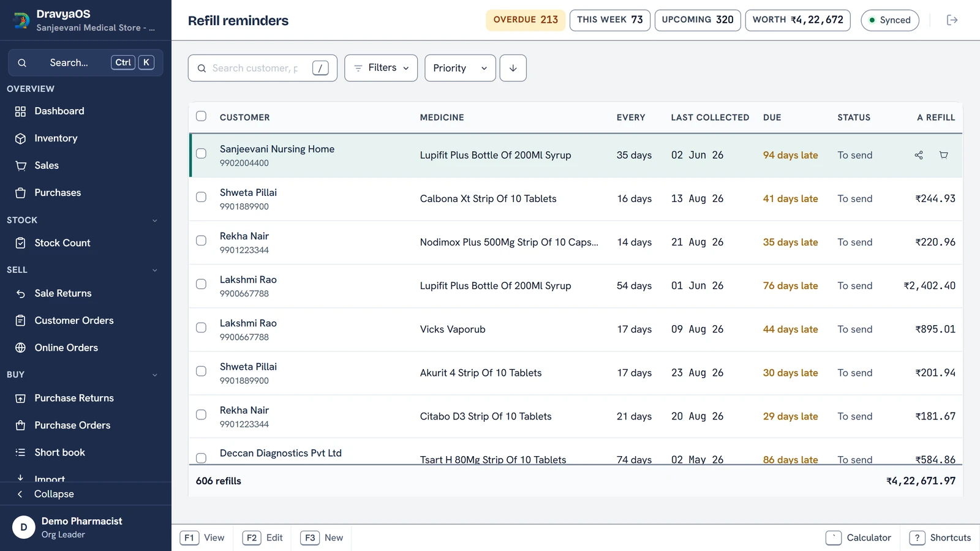Collapse the sidebar

pos(86,494)
